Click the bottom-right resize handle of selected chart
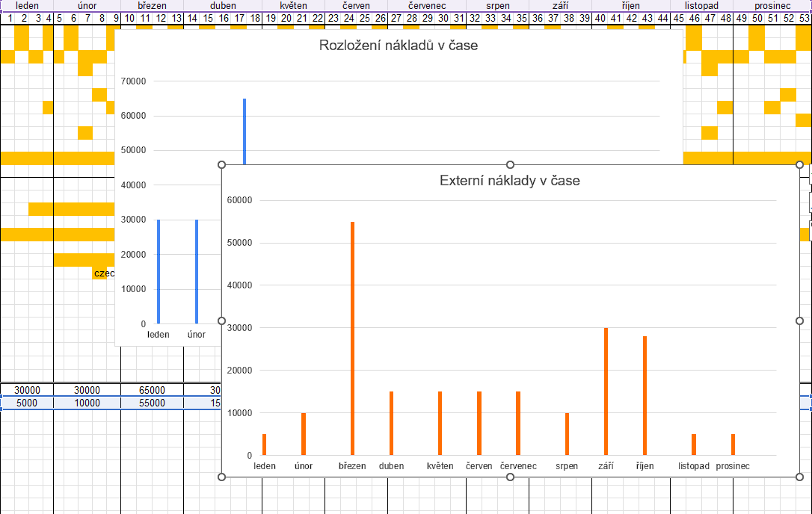 (799, 477)
